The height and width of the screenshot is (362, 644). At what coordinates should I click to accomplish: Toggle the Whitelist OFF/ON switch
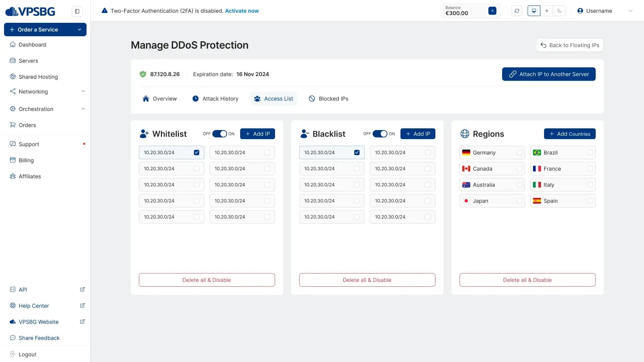tap(220, 134)
